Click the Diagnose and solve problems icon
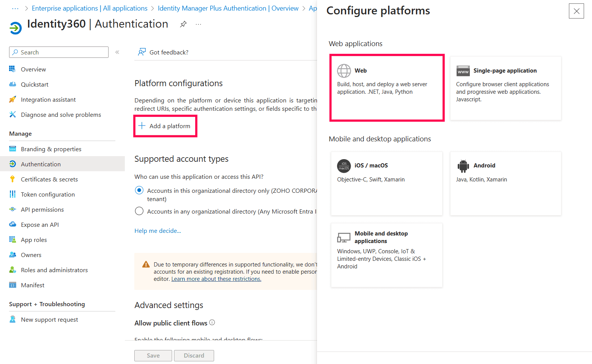This screenshot has height=364, width=592. click(12, 115)
